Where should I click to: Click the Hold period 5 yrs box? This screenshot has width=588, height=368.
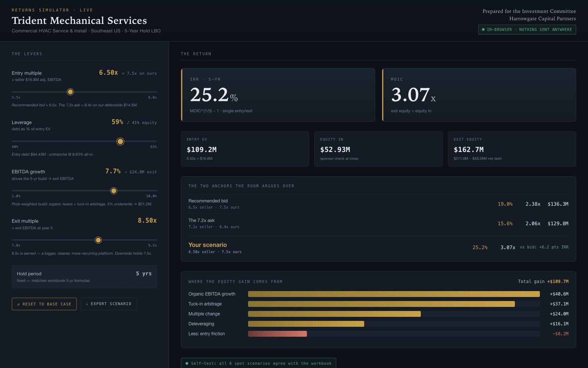pos(84,277)
